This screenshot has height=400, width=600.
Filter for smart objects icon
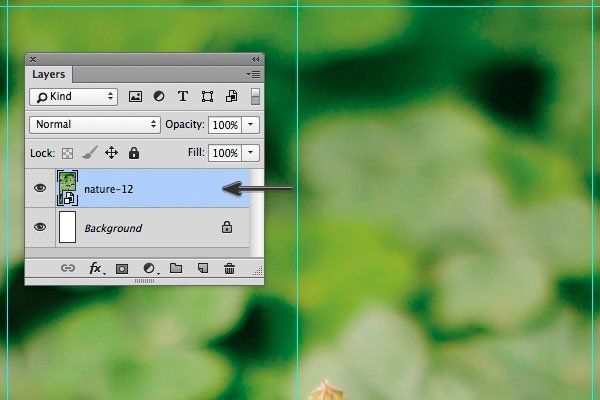point(232,96)
